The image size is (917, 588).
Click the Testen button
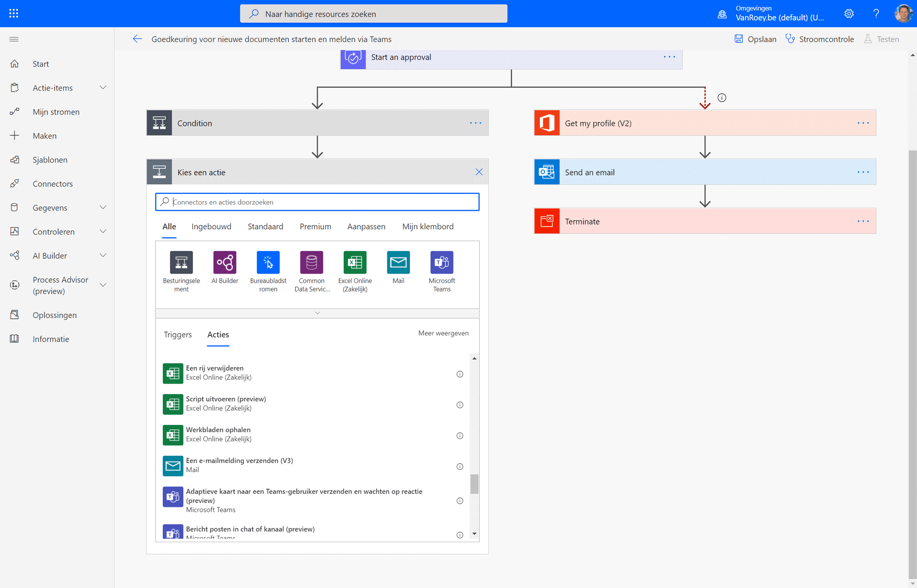(x=882, y=39)
